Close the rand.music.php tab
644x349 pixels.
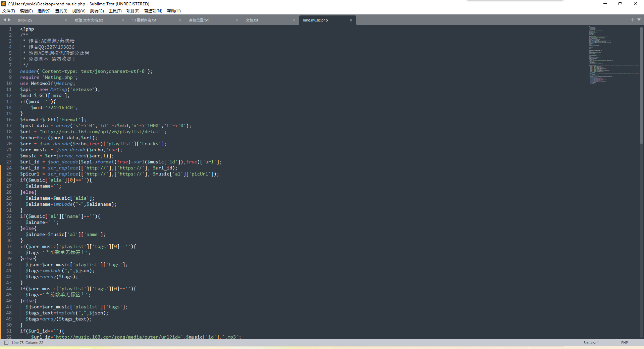tap(351, 20)
